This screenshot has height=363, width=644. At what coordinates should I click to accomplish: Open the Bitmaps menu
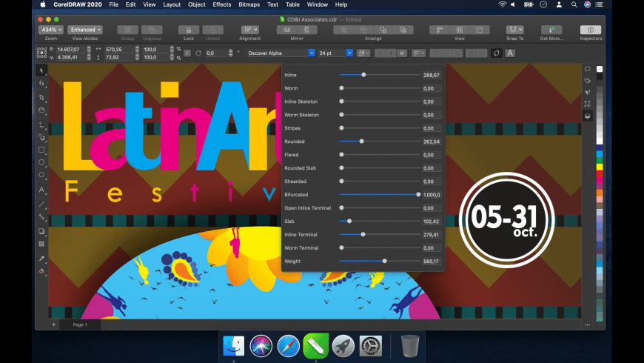[249, 4]
